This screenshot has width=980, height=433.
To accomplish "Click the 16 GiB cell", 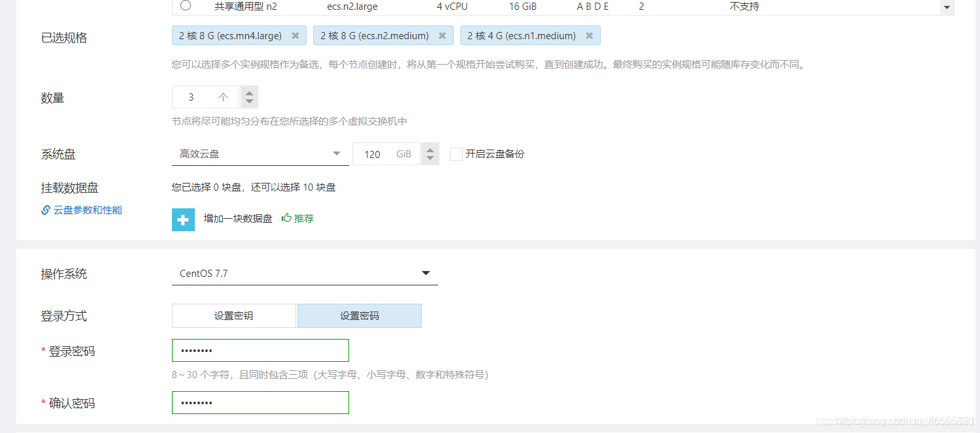I will [x=523, y=7].
